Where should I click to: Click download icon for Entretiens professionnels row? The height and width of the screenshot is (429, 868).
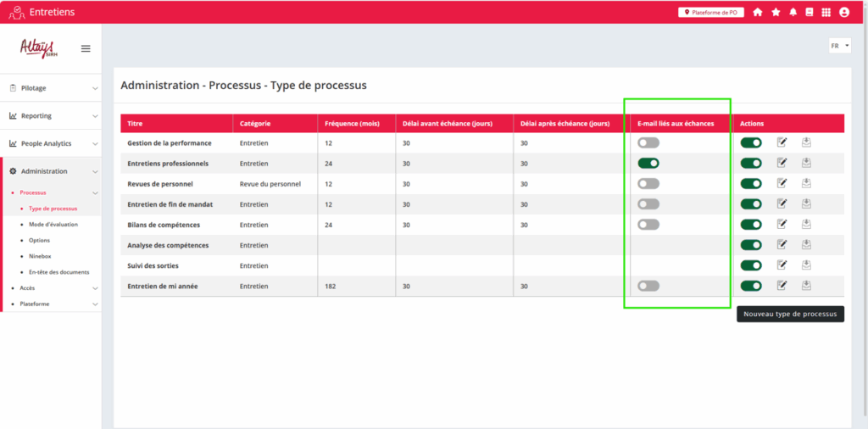click(x=806, y=163)
